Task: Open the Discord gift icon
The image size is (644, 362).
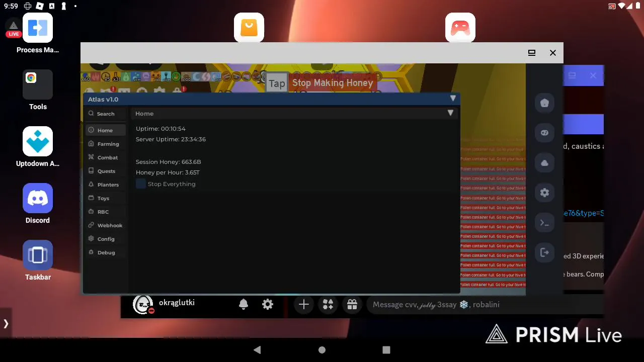Action: (x=352, y=304)
